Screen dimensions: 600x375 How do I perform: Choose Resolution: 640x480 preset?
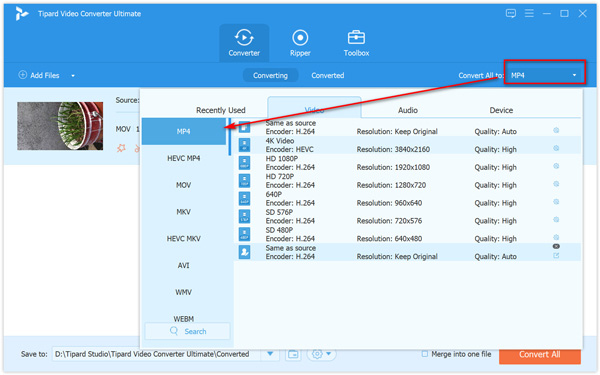pyautogui.click(x=408, y=234)
